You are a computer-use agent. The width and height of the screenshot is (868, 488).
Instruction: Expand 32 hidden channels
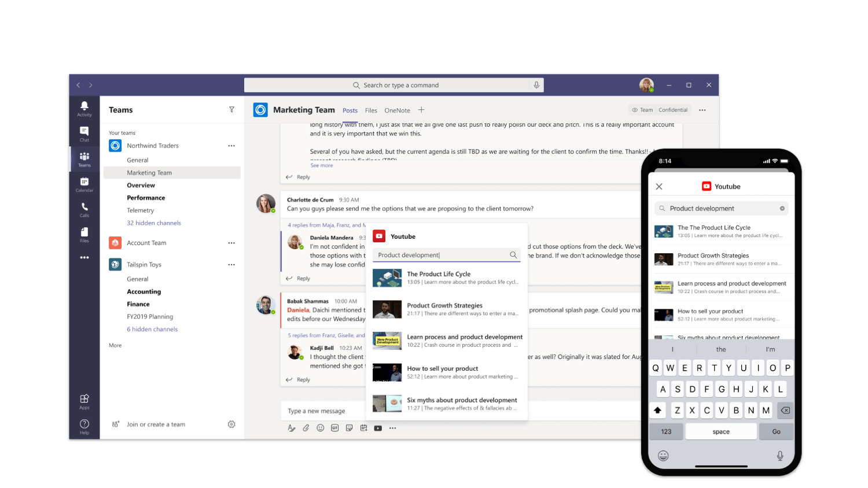pyautogui.click(x=154, y=223)
